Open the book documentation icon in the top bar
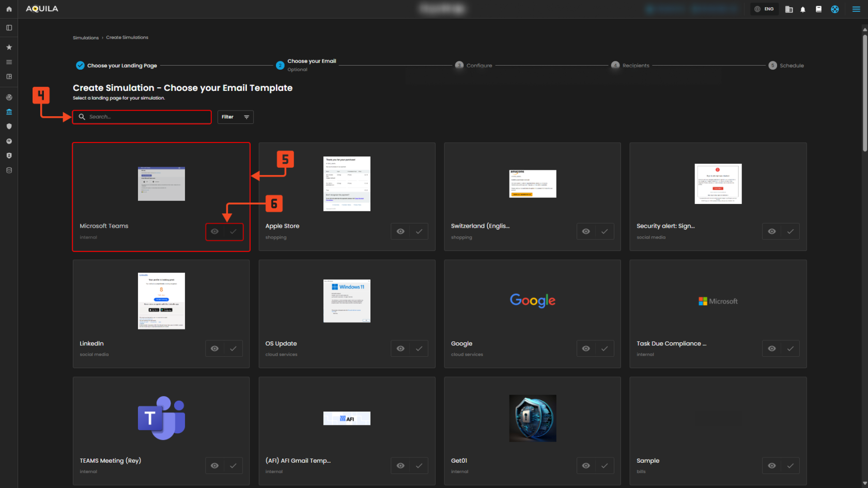 click(x=818, y=9)
